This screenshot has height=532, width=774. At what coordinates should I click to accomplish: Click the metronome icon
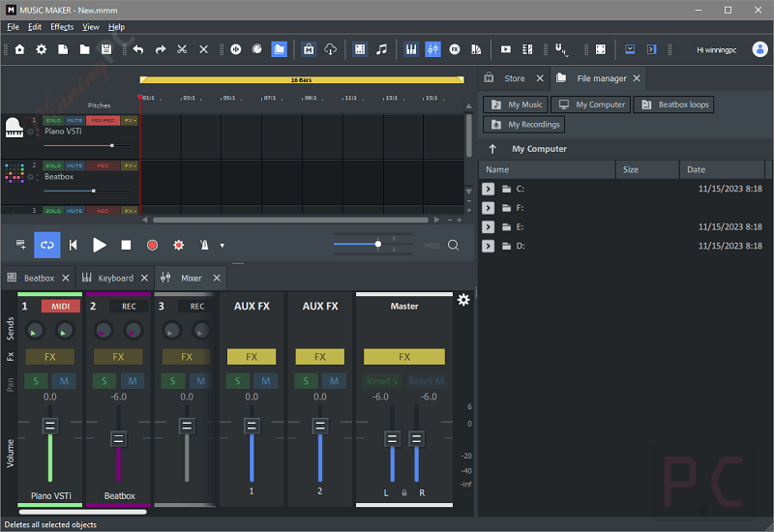coord(204,245)
